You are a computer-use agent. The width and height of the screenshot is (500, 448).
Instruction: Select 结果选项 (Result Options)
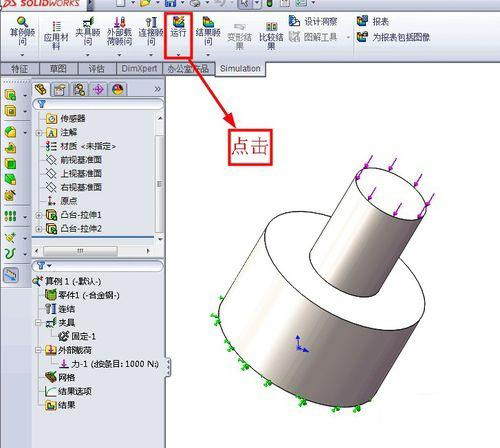(68, 391)
